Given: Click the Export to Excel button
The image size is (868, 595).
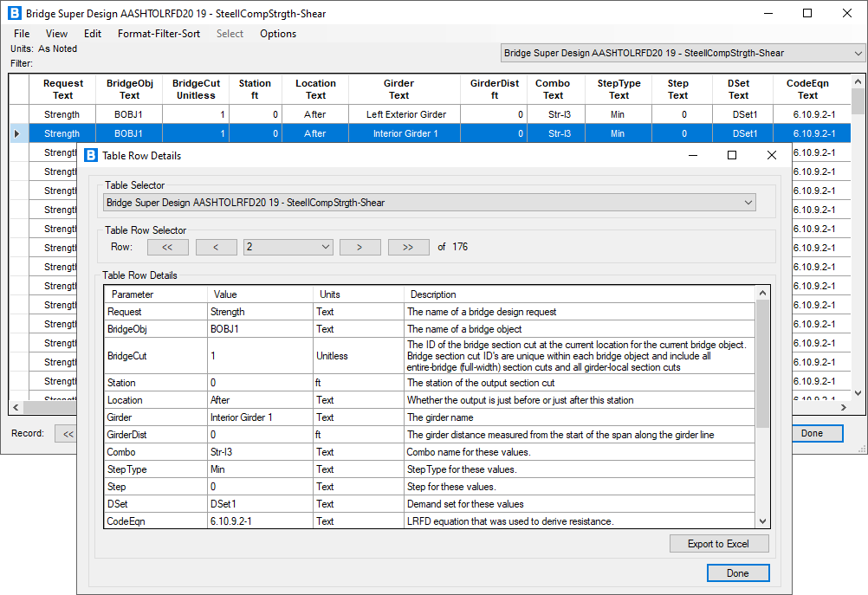Looking at the screenshot, I should tap(718, 544).
